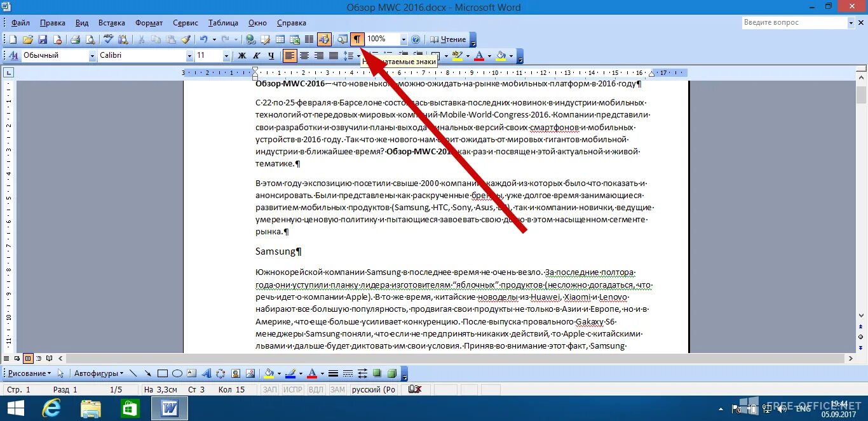The height and width of the screenshot is (421, 868).
Task: Open the 3-D Style options
Action: [392, 373]
